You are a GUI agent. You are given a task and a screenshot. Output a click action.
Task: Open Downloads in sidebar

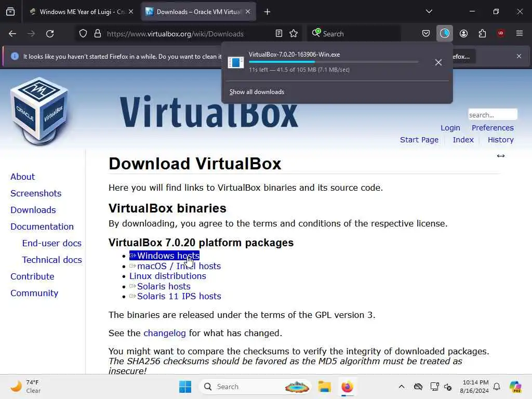33,210
